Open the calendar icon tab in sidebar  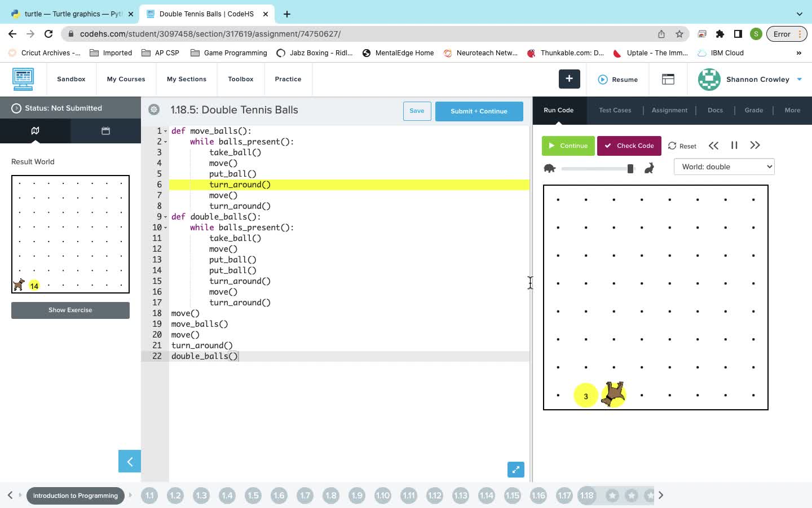[x=105, y=131]
